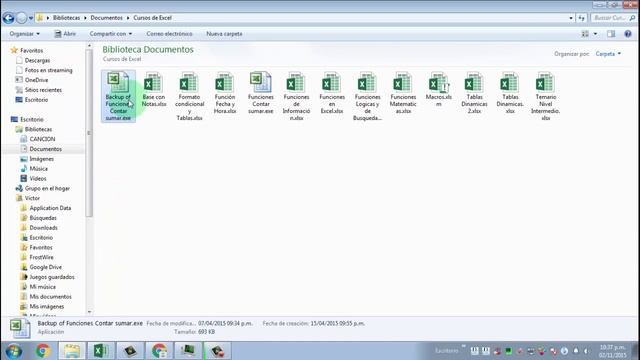Select Favoritos in navigation pane

point(31,51)
